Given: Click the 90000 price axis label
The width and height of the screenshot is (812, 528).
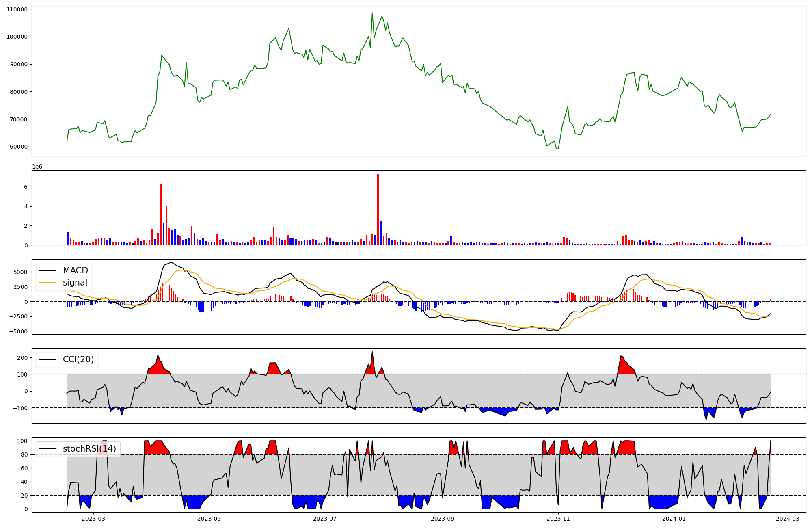Looking at the screenshot, I should [19, 64].
